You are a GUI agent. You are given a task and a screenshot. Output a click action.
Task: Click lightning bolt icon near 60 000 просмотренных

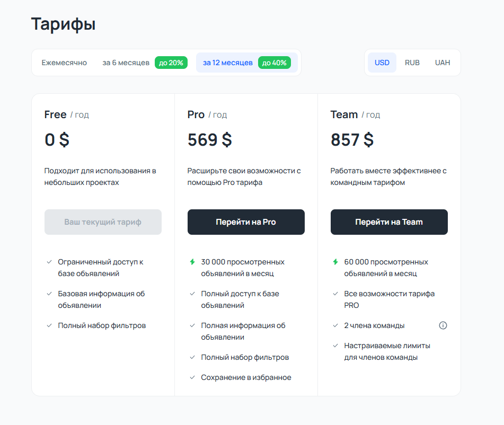pyautogui.click(x=335, y=262)
